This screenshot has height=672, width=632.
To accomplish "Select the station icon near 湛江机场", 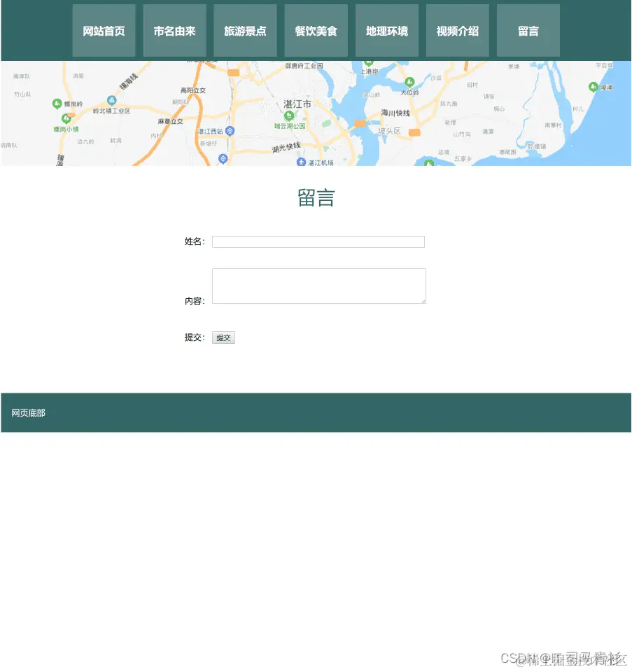I will (301, 161).
